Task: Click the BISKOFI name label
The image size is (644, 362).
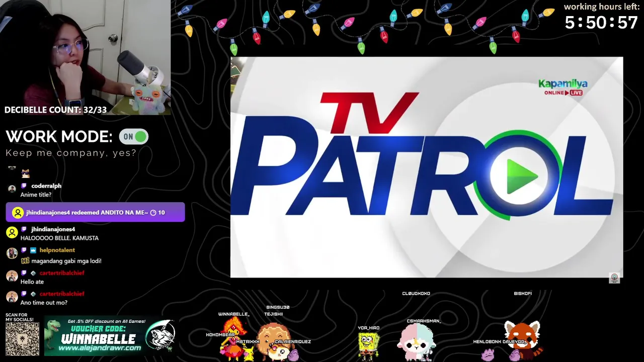Action: 523,294
